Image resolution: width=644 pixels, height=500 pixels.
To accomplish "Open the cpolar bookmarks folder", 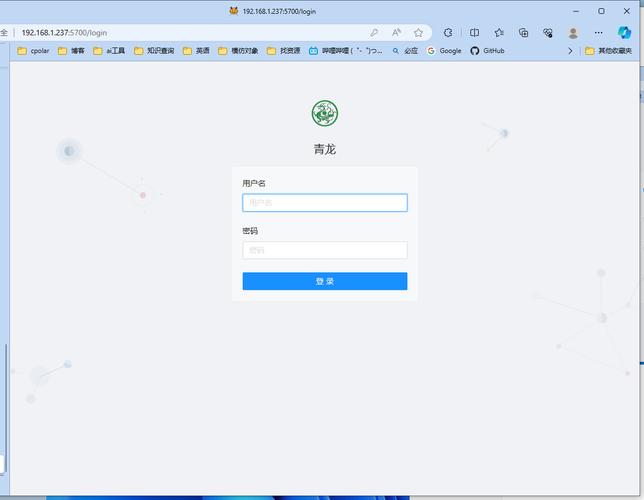I will click(x=34, y=51).
